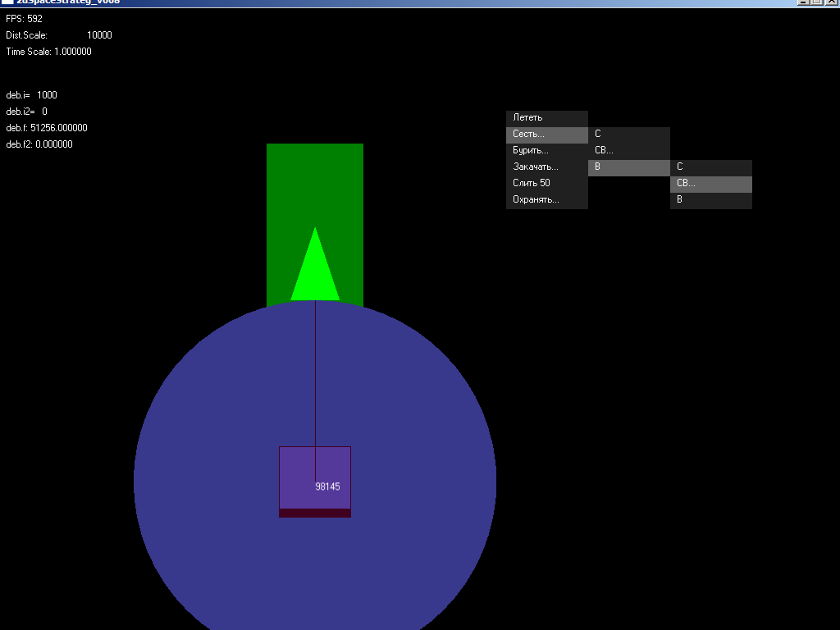Close the game window
This screenshot has width=840, height=630.
tap(830, 2)
